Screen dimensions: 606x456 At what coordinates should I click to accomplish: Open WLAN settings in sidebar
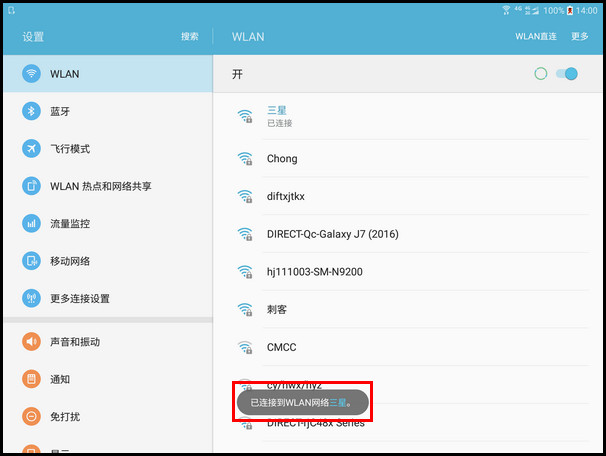coord(108,73)
